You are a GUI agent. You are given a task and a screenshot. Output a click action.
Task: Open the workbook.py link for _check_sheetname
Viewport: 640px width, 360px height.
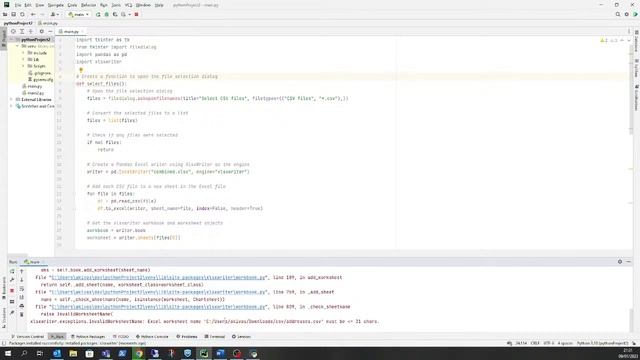click(159, 307)
